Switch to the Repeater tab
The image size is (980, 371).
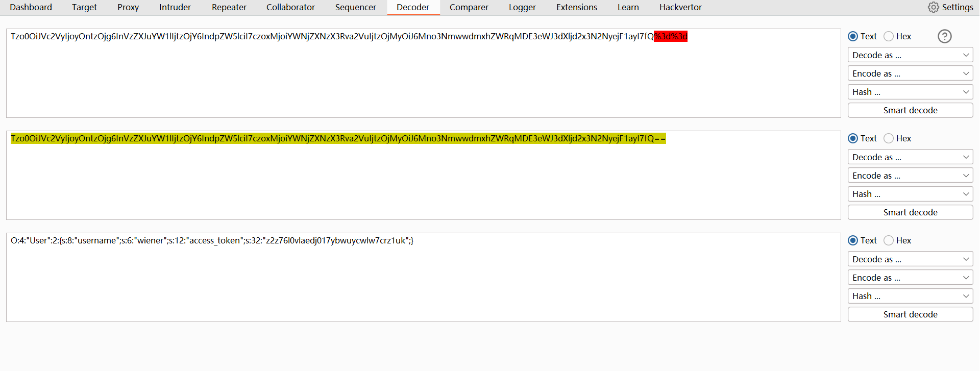coord(229,7)
